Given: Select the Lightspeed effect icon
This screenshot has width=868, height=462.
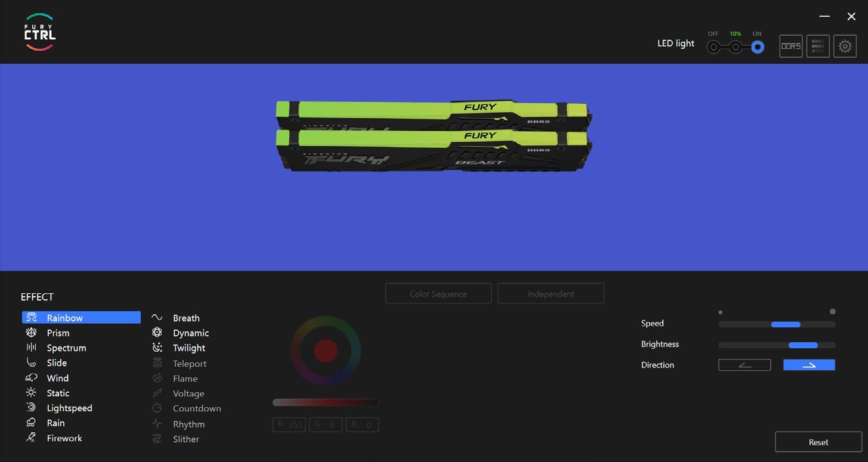Looking at the screenshot, I should 32,408.
